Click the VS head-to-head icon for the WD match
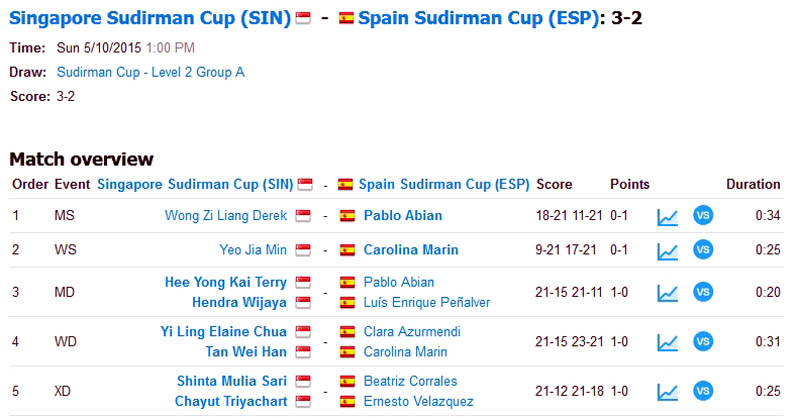 click(703, 341)
